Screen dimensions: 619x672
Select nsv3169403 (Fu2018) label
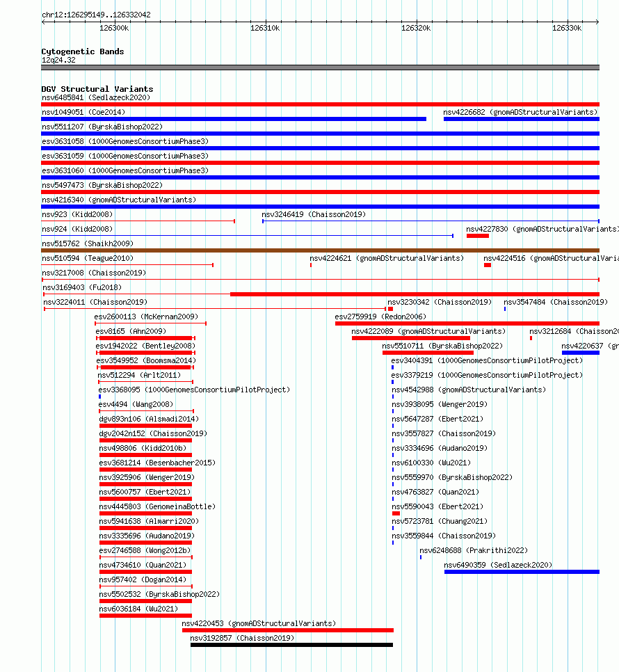82,287
